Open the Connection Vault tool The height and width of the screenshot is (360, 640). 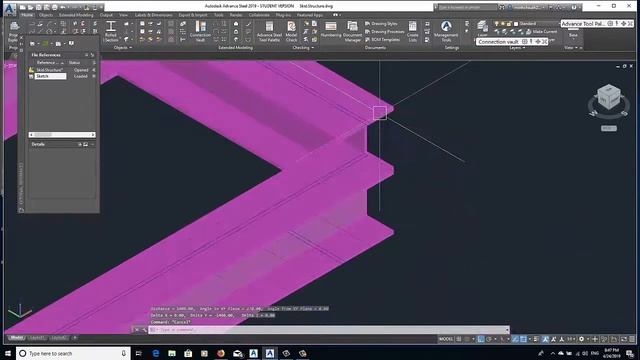[200, 31]
